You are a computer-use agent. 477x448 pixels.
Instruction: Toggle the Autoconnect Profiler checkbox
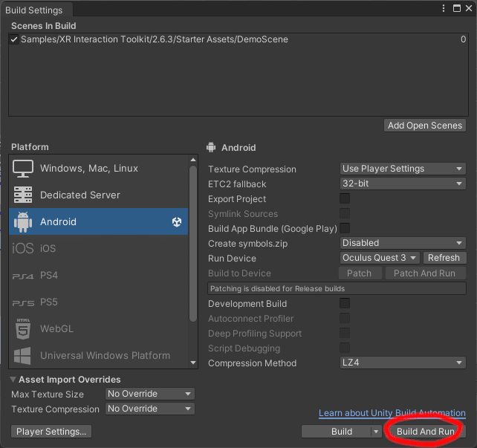click(x=345, y=318)
